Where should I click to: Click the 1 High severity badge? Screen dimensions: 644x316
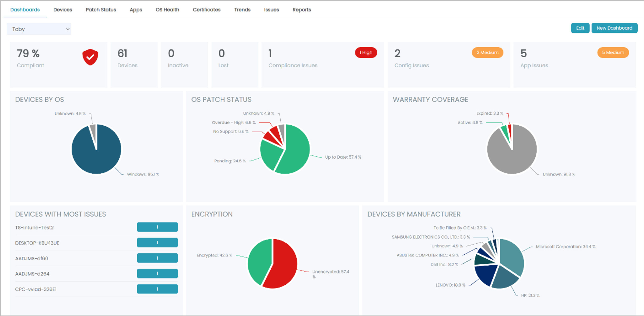point(366,52)
